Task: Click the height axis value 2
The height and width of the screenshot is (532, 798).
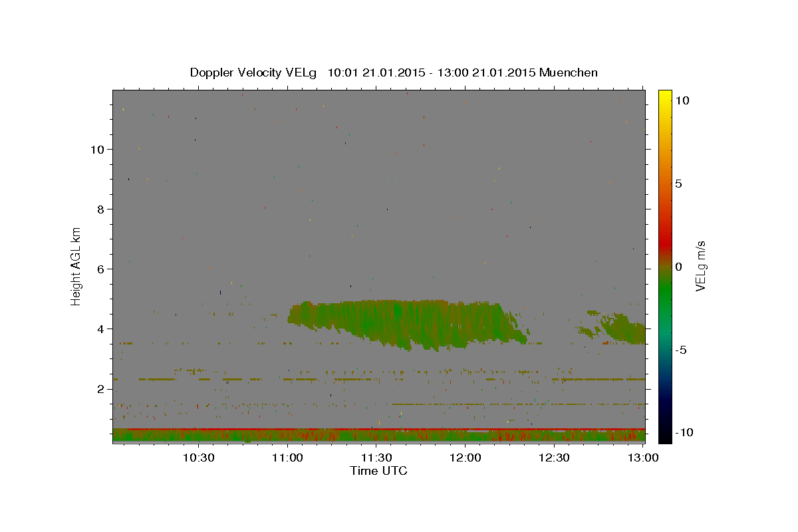Action: (x=101, y=388)
